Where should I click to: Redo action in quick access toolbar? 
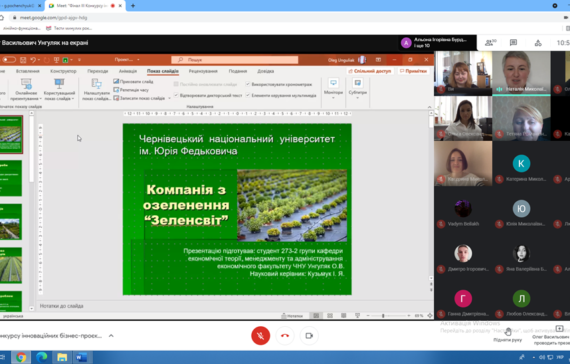coord(46,60)
